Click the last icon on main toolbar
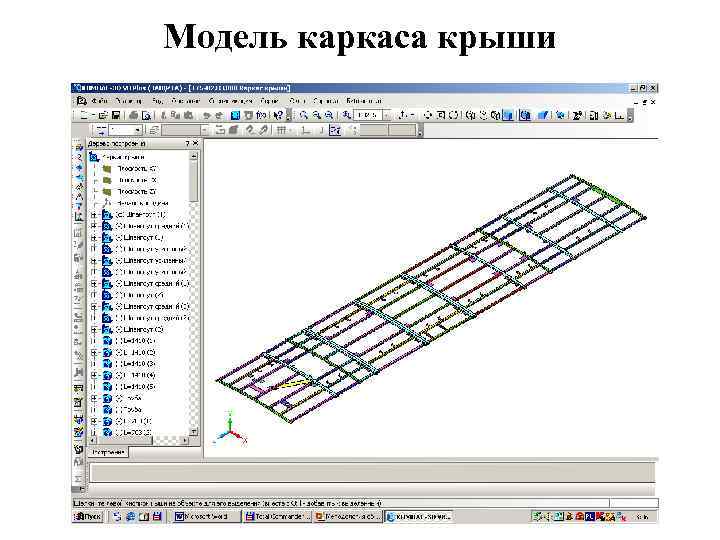The image size is (720, 540). (619, 115)
